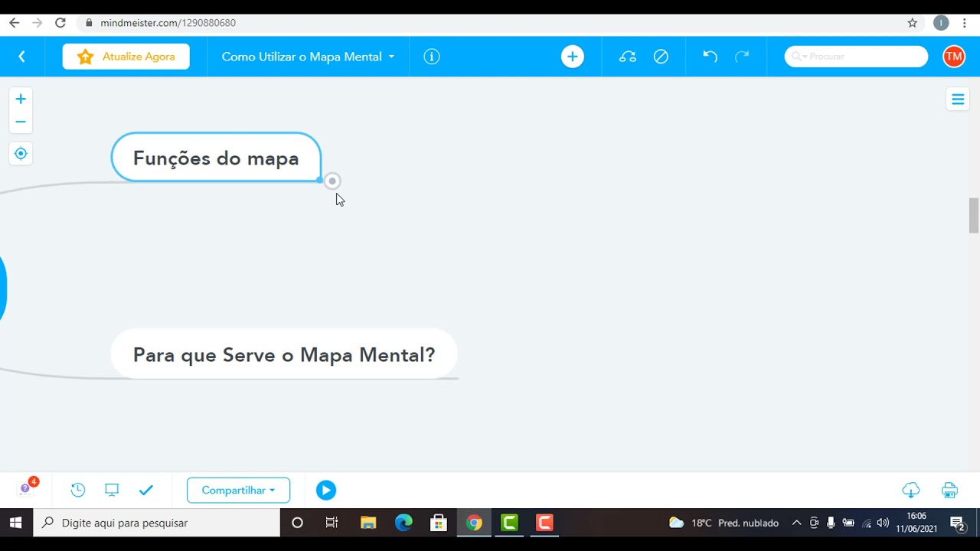
Task: Add a new topic with the plus icon
Action: click(x=572, y=56)
